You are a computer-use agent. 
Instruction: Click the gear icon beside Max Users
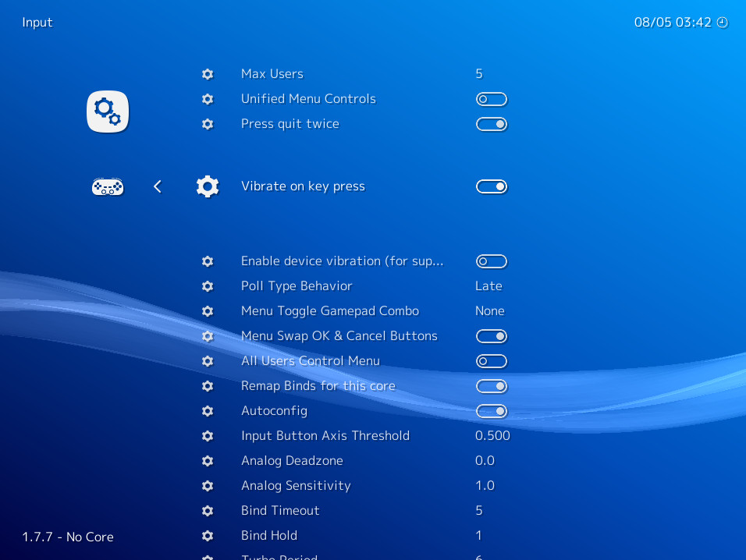point(208,74)
